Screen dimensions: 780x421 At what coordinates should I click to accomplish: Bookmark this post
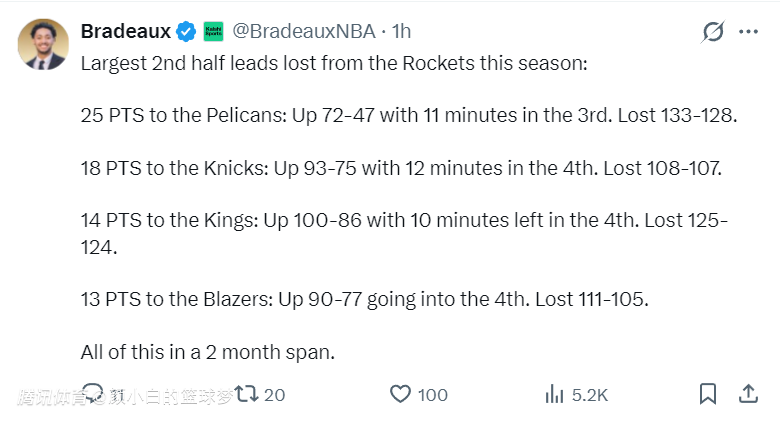pyautogui.click(x=707, y=394)
